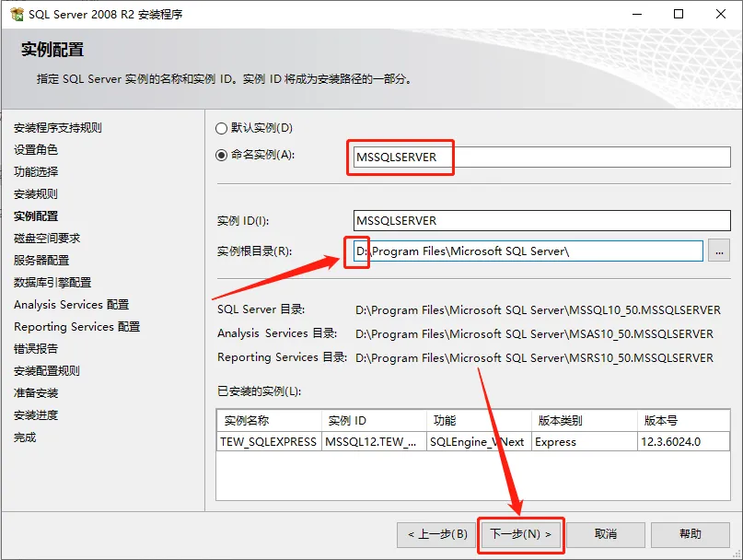Select 数据库引擎配置 step in sidebar
Screen dimensions: 743x560
point(52,283)
